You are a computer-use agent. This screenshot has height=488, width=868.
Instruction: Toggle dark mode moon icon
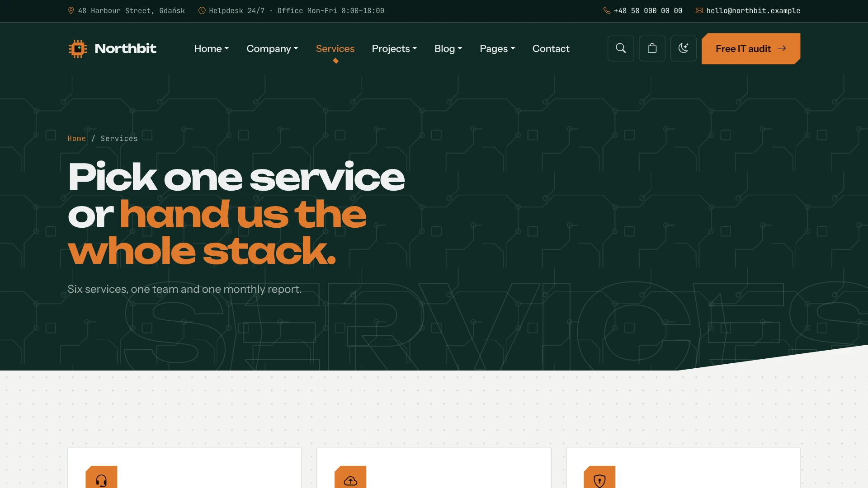pyautogui.click(x=683, y=48)
